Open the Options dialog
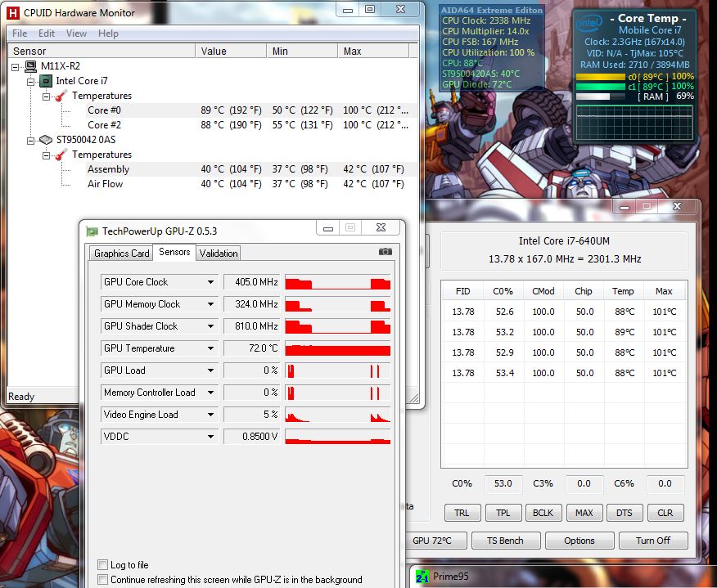 (579, 541)
